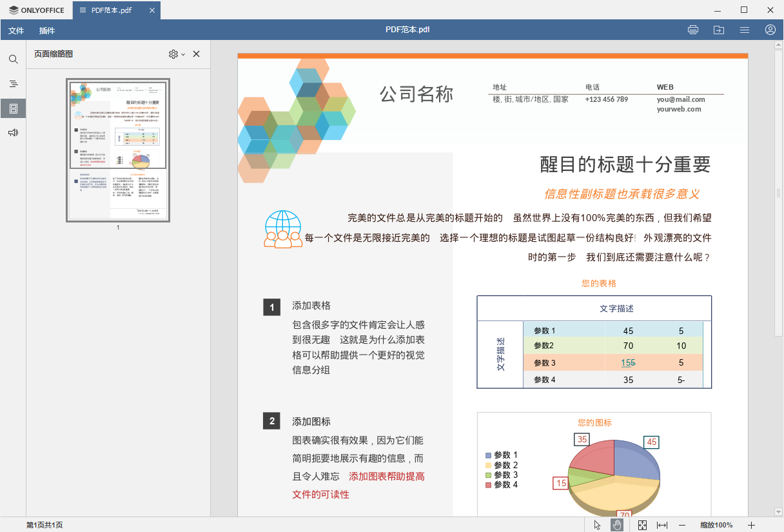Click the 参数 3 table row label
This screenshot has width=784, height=532.
pyautogui.click(x=545, y=363)
